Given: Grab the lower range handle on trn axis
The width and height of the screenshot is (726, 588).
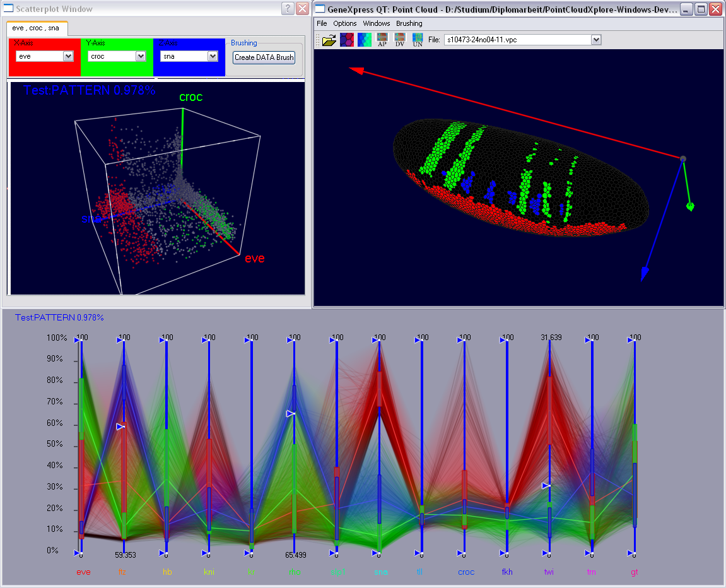Looking at the screenshot, I should (x=588, y=553).
